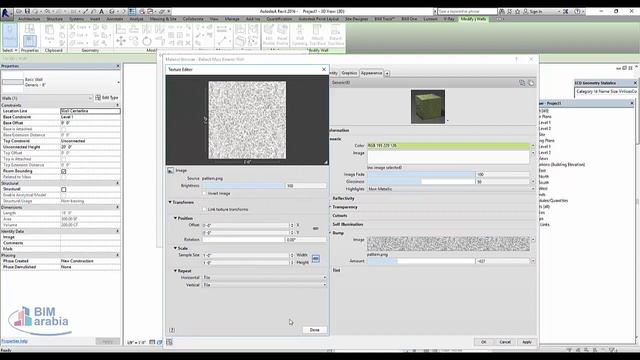Click the Modify tool in ribbon
640x360 pixels.
click(10, 35)
